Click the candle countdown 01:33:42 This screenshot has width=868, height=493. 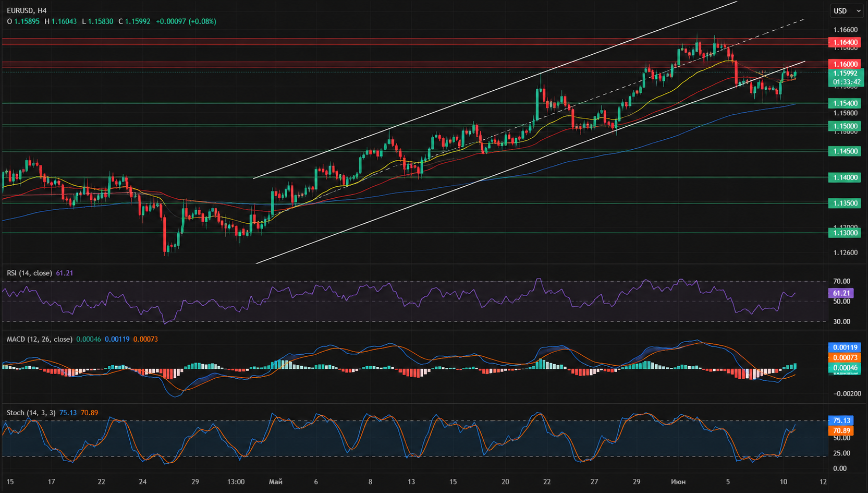coord(846,82)
